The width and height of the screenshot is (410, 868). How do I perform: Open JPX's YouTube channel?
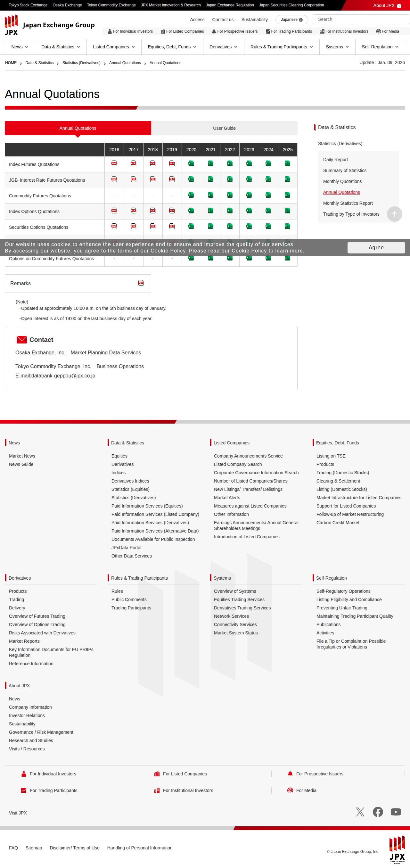pyautogui.click(x=396, y=812)
